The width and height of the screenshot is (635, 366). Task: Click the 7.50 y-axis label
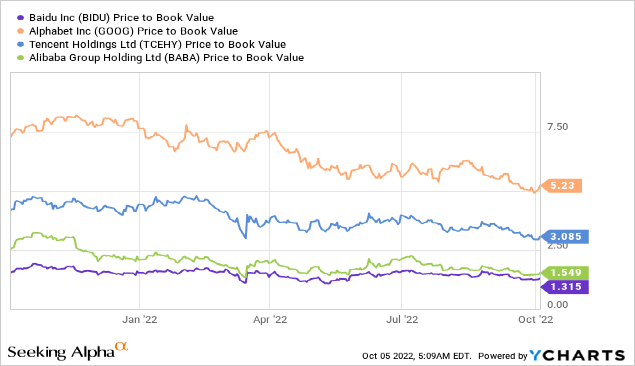tap(558, 127)
